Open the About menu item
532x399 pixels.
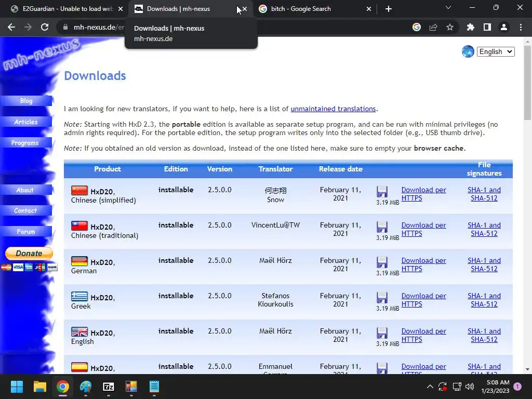tap(26, 190)
